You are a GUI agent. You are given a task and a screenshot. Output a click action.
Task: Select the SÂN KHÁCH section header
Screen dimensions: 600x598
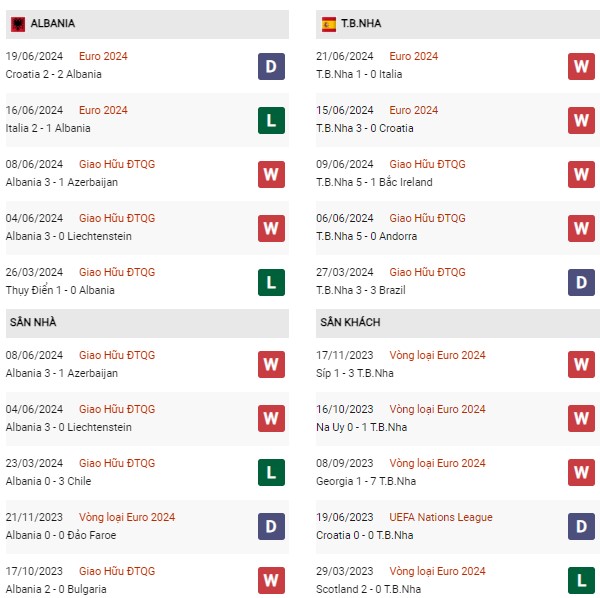point(458,323)
